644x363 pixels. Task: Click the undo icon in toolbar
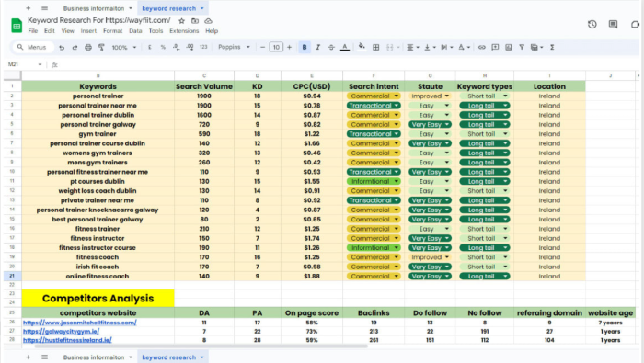point(62,48)
